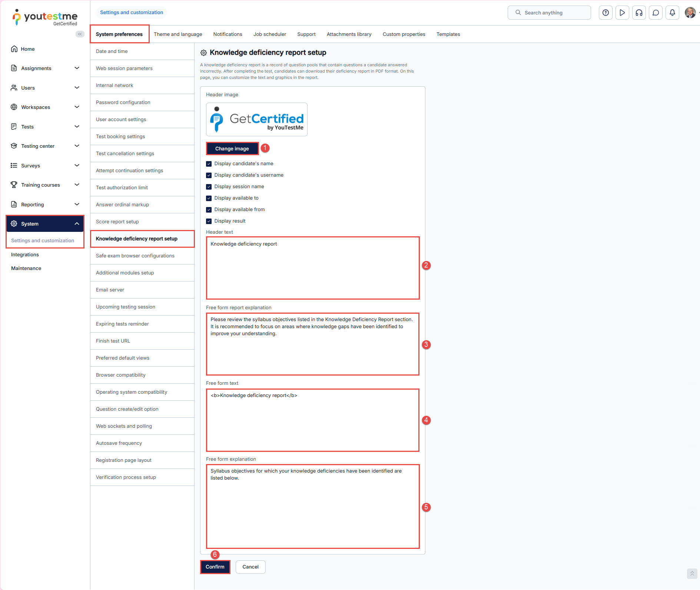Toggle Display session name checkbox
The image size is (700, 590).
209,187
